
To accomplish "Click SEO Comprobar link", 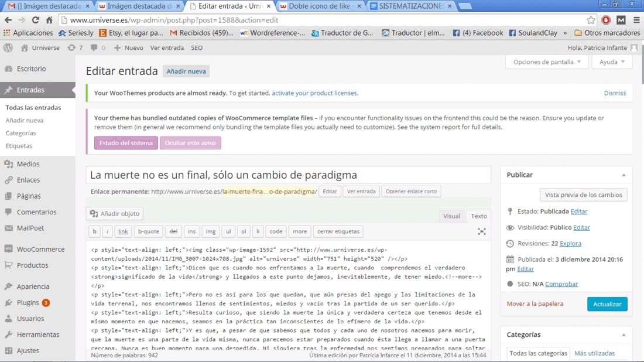I will pos(561,284).
